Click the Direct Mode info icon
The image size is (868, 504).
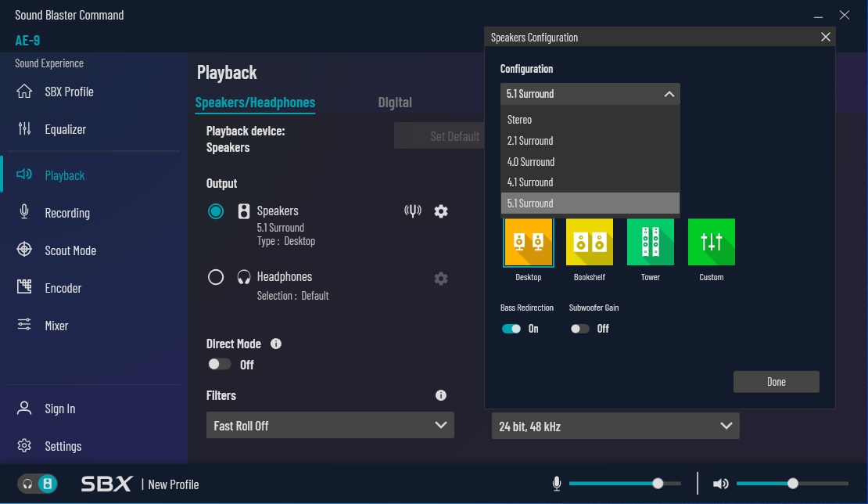[x=276, y=344]
